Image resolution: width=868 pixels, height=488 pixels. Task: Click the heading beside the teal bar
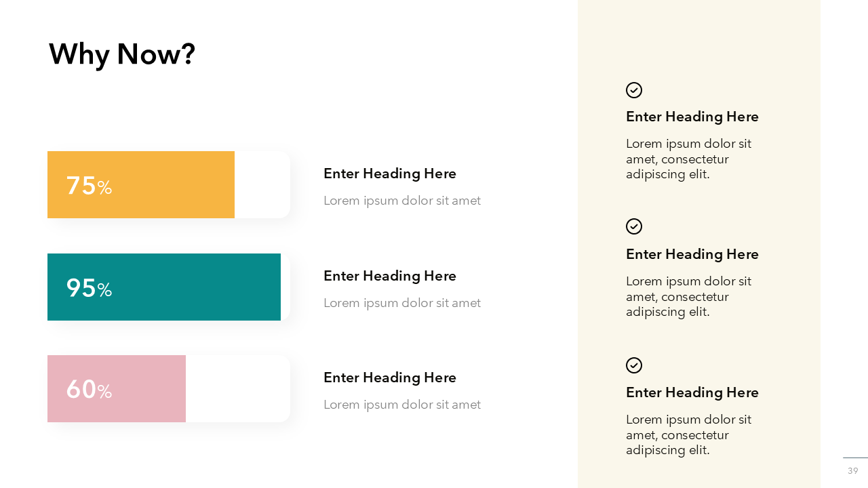[x=390, y=276]
